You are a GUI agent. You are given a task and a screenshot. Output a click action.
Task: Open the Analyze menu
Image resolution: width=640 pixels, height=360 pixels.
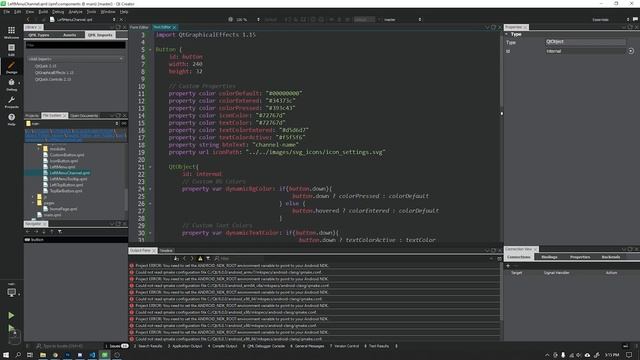click(75, 12)
